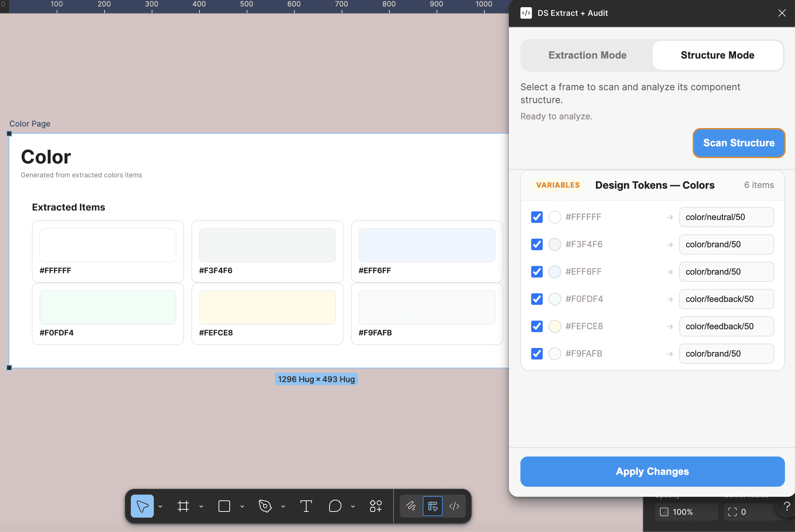Uncheck the #FEFCE8 color checkbox

coord(537,326)
